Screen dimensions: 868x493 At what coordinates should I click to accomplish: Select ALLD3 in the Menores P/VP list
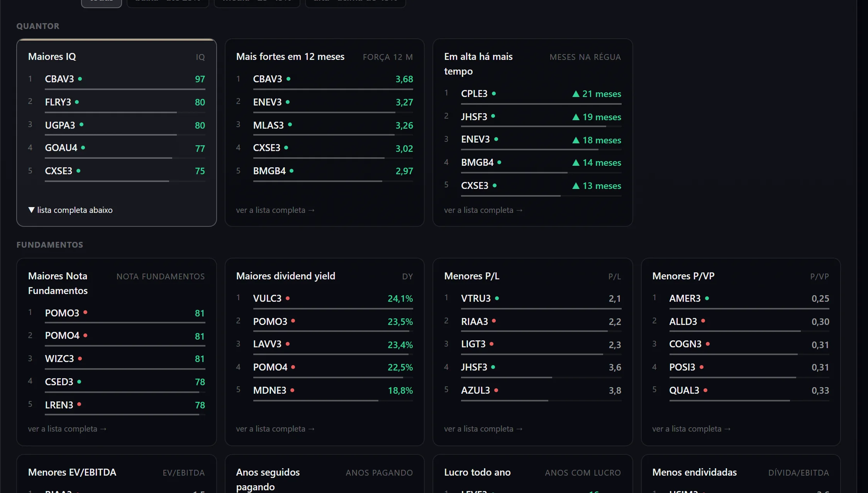[683, 321]
